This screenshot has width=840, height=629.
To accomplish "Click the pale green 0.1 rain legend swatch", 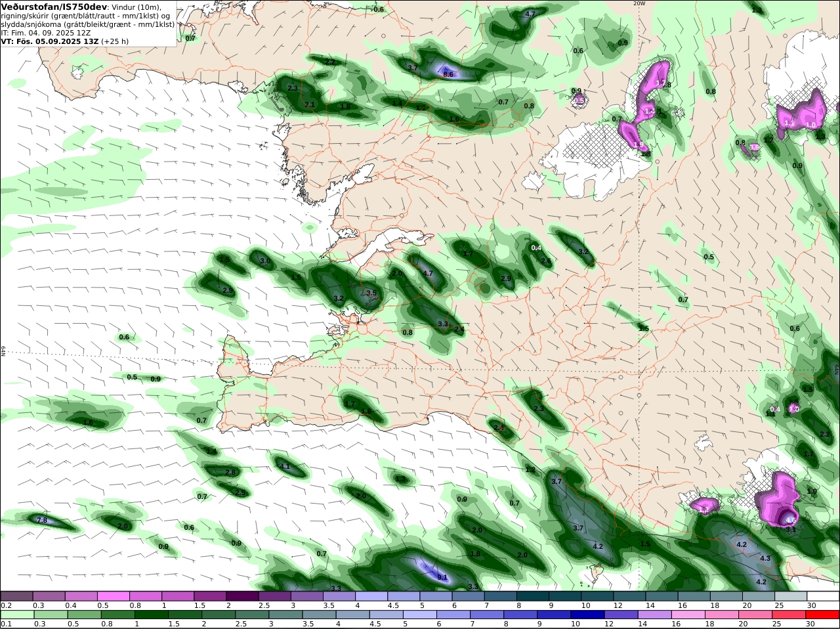I will click(17, 615).
